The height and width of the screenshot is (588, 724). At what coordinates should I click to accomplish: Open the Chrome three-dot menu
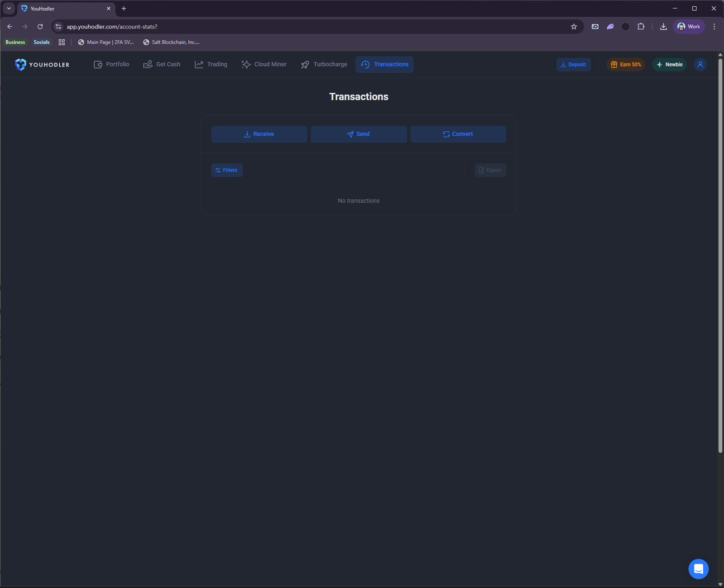point(714,26)
